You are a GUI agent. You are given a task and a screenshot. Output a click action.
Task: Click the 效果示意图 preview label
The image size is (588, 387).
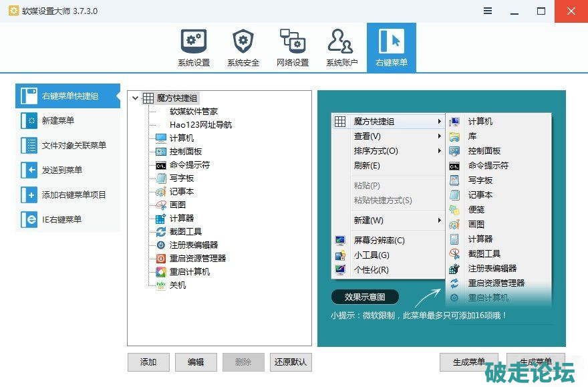click(x=365, y=297)
